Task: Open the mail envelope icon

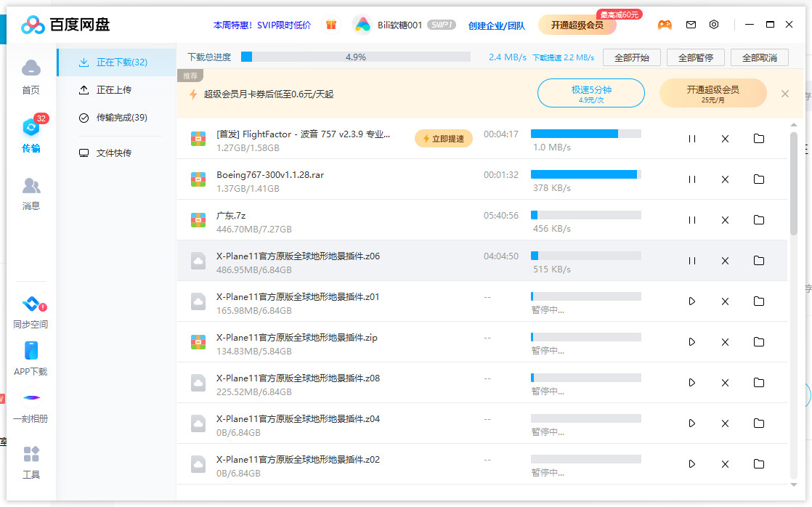Action: (691, 25)
